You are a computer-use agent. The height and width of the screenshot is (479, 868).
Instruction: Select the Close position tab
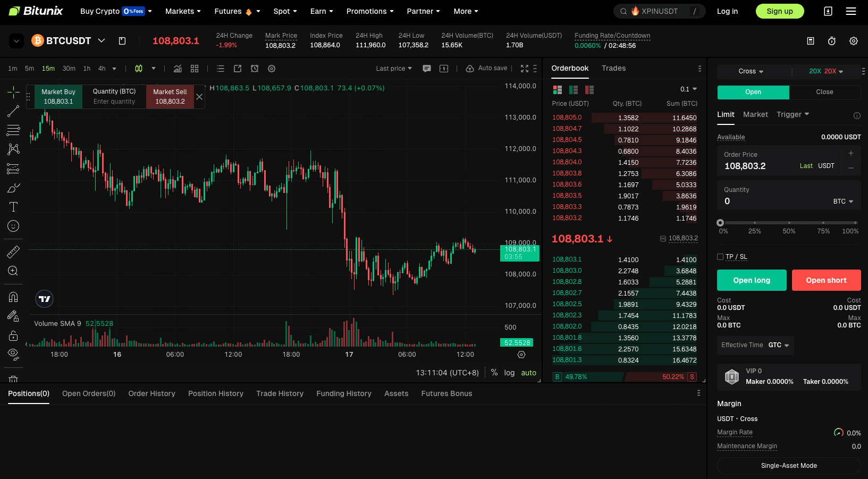(x=824, y=92)
